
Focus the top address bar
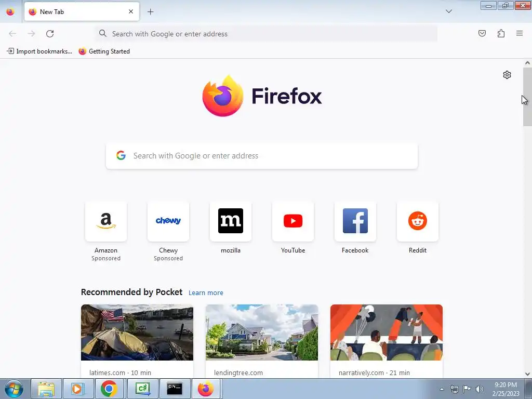click(267, 34)
